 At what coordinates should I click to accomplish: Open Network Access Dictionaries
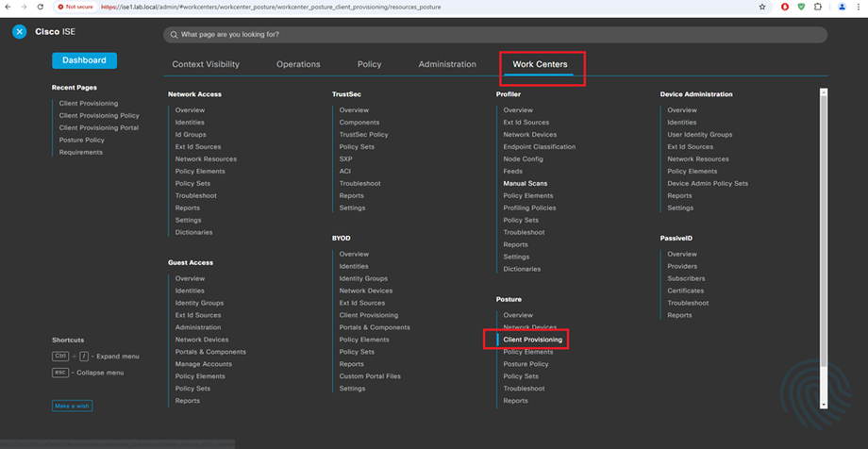[193, 233]
